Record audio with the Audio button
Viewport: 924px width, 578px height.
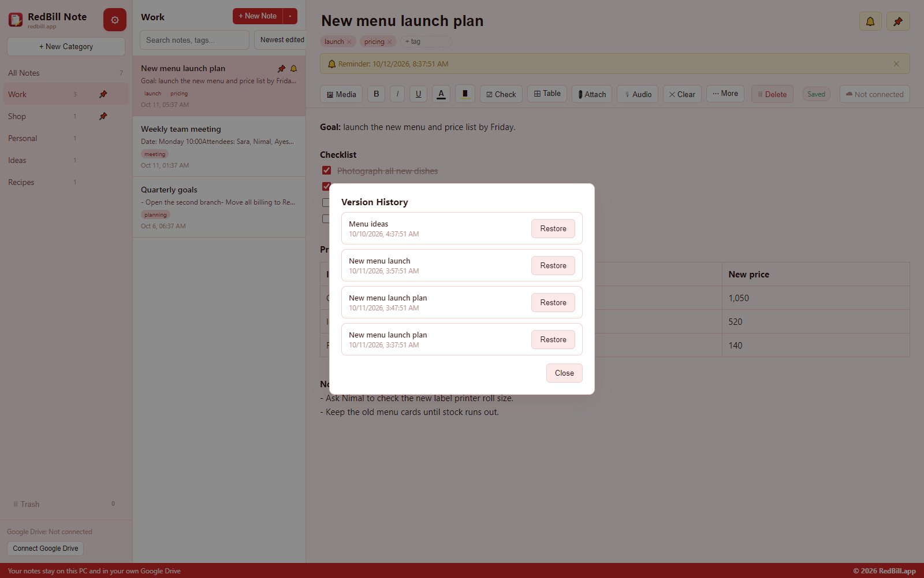pyautogui.click(x=638, y=94)
